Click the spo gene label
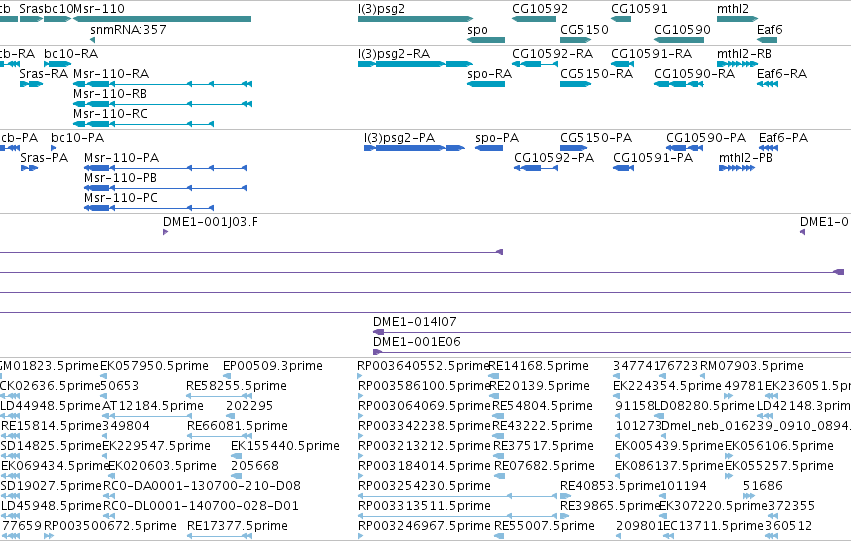The height and width of the screenshot is (541, 851). (478, 30)
